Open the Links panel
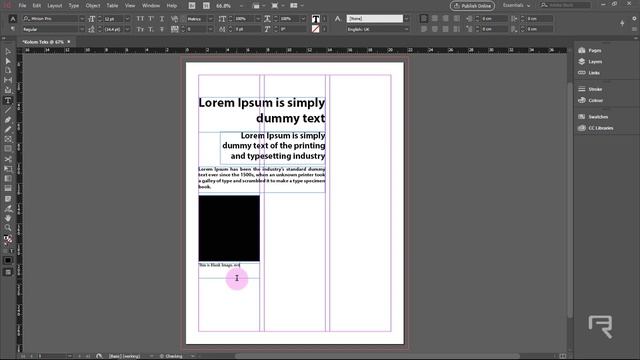Screen dimensions: 640x360 589,73
